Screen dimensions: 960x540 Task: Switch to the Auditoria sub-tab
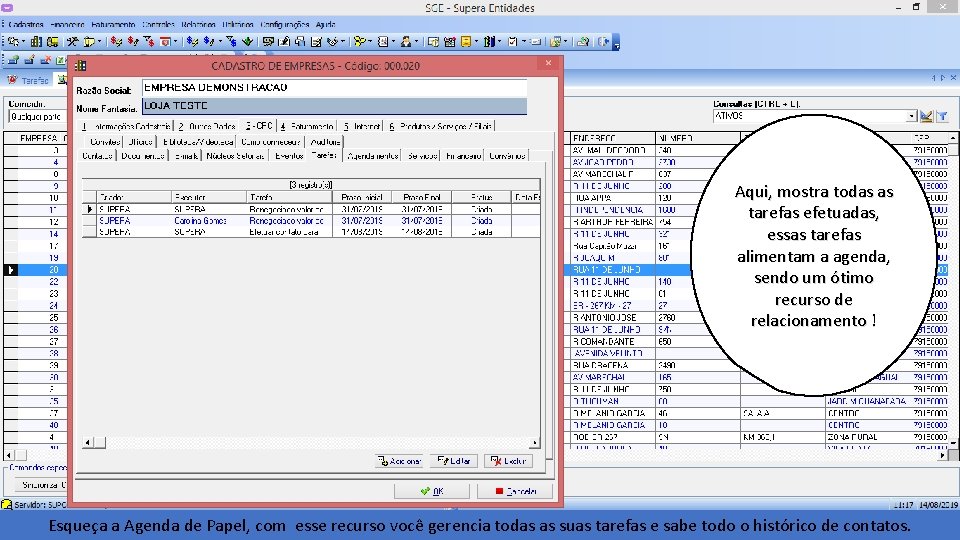[x=325, y=141]
